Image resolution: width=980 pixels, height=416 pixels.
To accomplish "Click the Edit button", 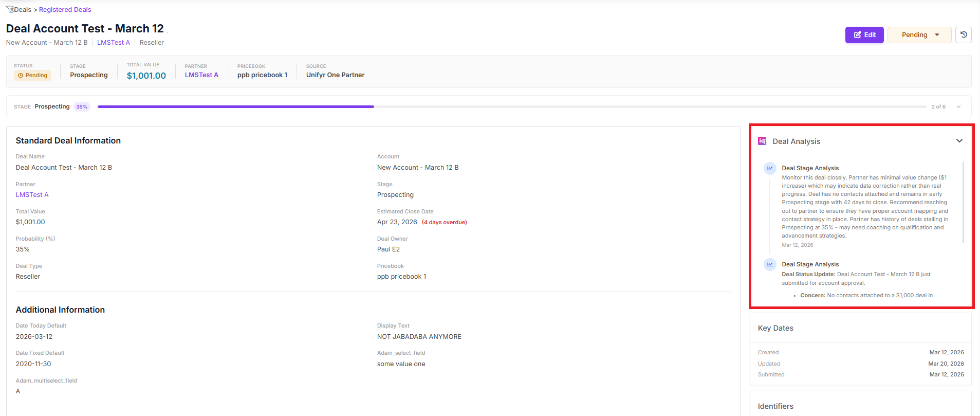I will 864,35.
